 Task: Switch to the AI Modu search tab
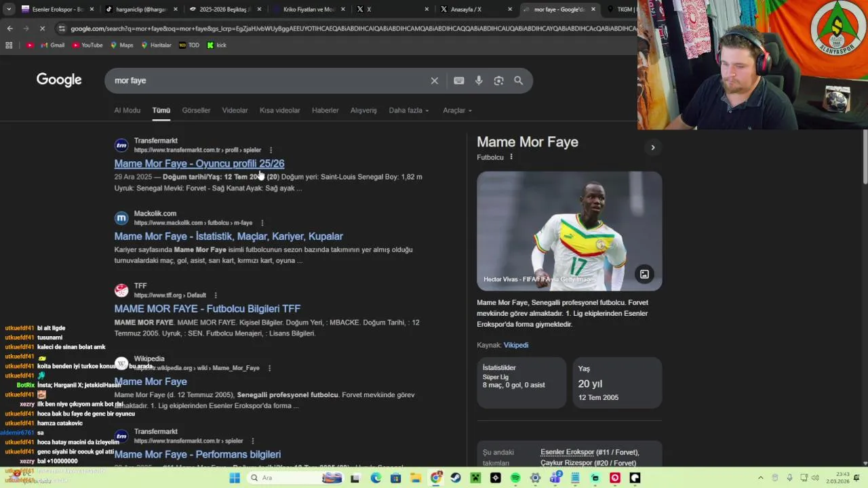coord(127,110)
